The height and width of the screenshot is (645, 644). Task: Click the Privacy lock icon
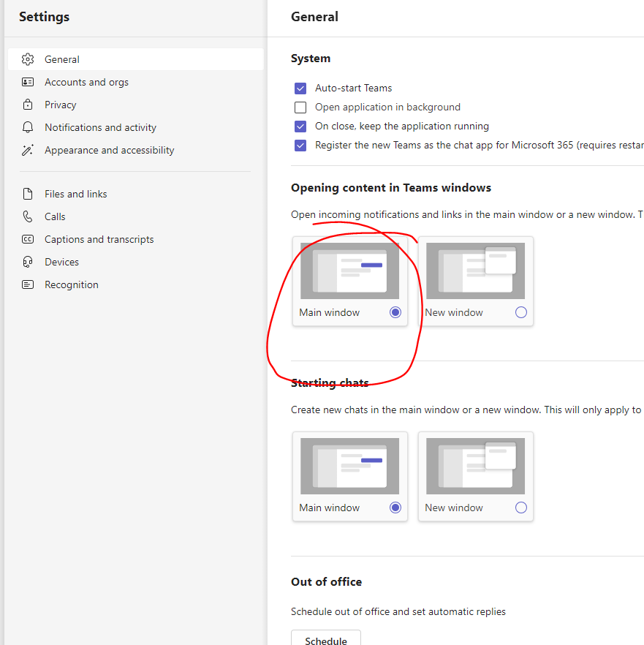pos(26,105)
